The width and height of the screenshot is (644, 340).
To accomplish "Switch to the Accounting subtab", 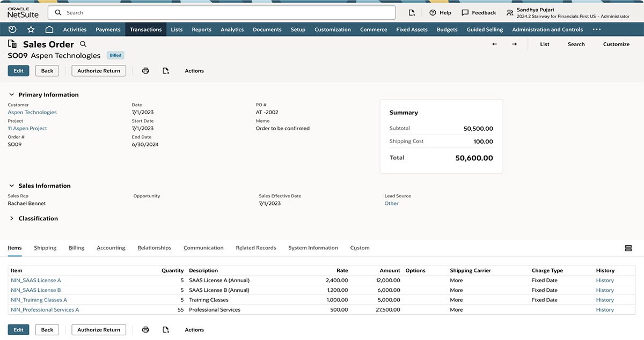I will 111,248.
